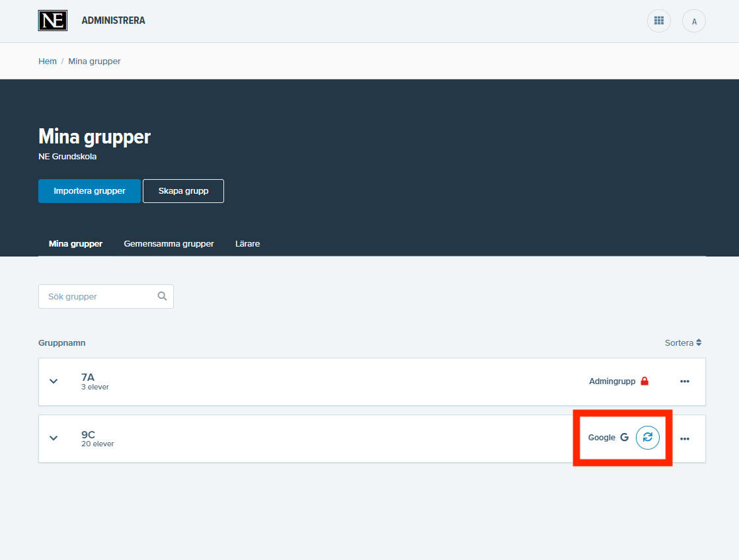Click the magnifying glass search icon

click(x=162, y=296)
